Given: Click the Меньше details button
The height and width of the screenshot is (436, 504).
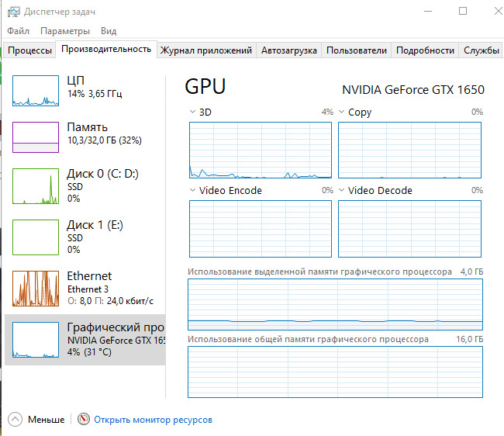Looking at the screenshot, I should pyautogui.click(x=46, y=420).
